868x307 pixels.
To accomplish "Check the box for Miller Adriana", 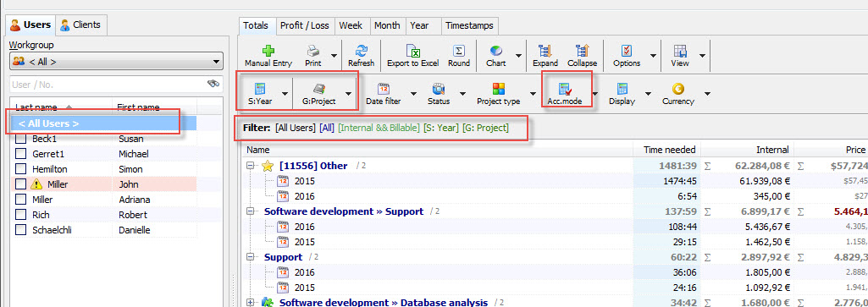I will 20,200.
